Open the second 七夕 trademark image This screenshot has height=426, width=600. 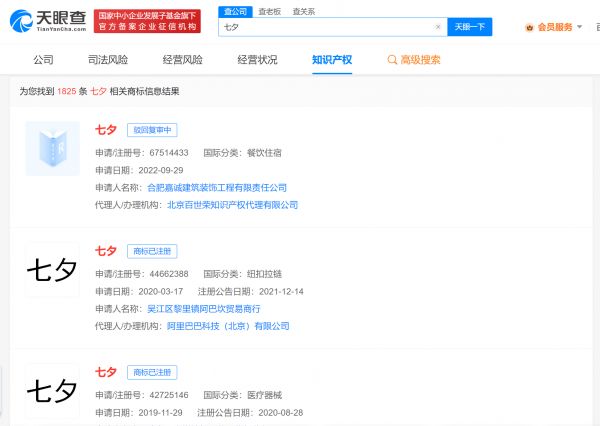click(x=52, y=269)
